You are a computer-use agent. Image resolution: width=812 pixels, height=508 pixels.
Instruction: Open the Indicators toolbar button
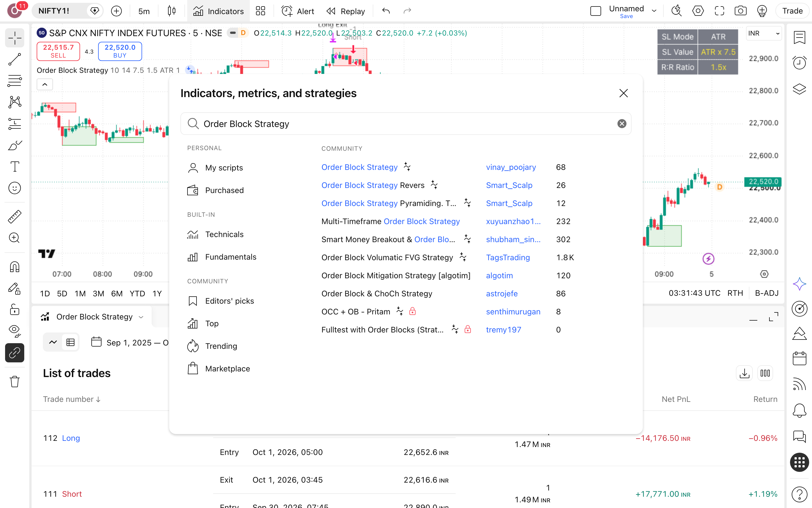pyautogui.click(x=218, y=11)
